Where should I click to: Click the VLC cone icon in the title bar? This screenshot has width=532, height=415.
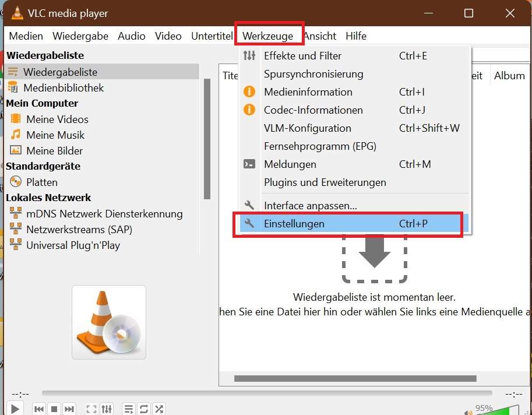[17, 13]
